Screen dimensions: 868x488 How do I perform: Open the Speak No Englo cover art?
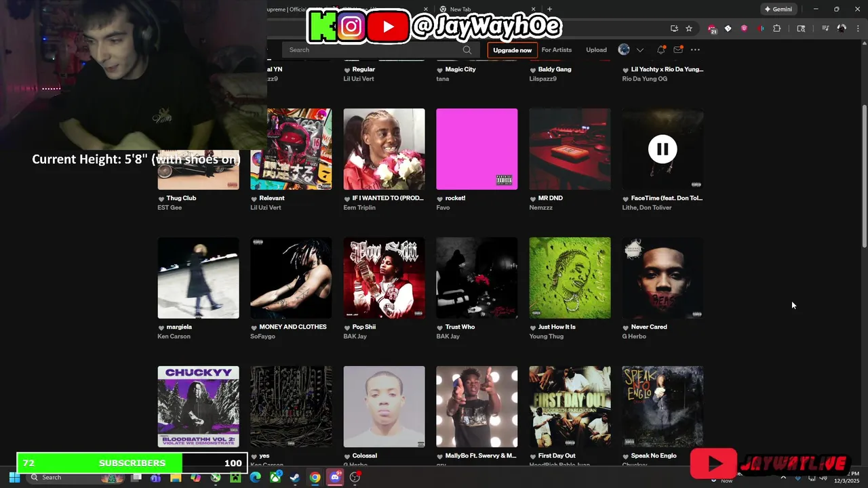663,407
